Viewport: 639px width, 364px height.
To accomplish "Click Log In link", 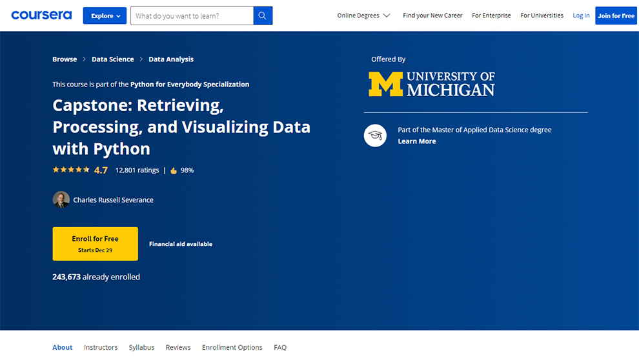I will (581, 15).
